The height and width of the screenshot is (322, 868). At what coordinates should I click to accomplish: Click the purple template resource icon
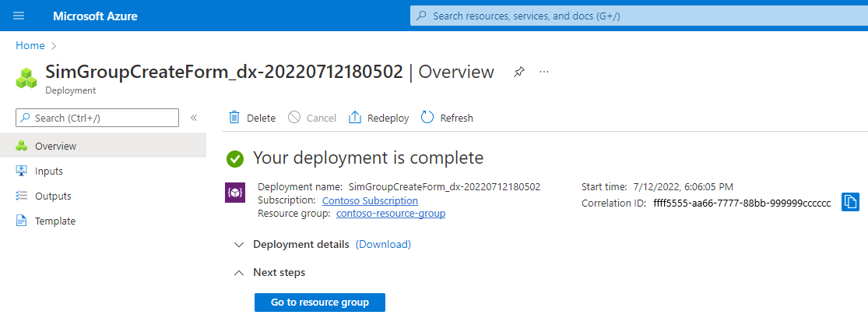click(235, 193)
